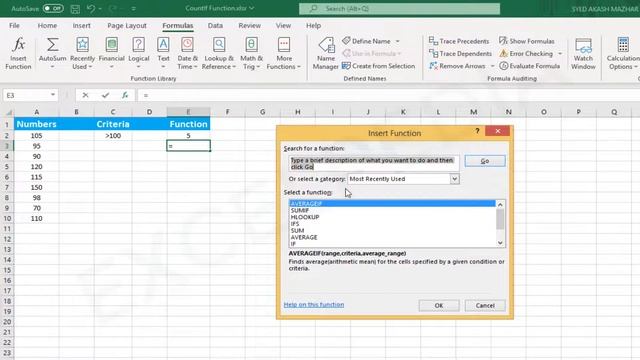640x360 pixels.
Task: Click the Insert Function fx ribbon icon
Action: [x=18, y=45]
